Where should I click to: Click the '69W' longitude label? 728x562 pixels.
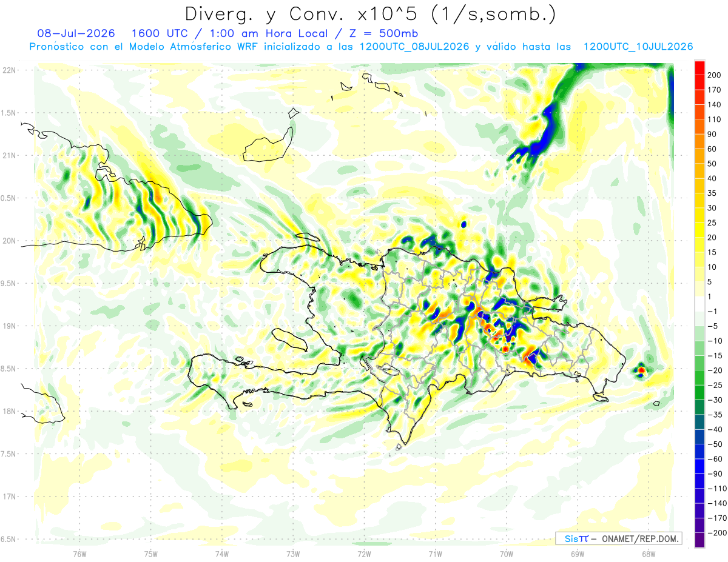click(578, 554)
